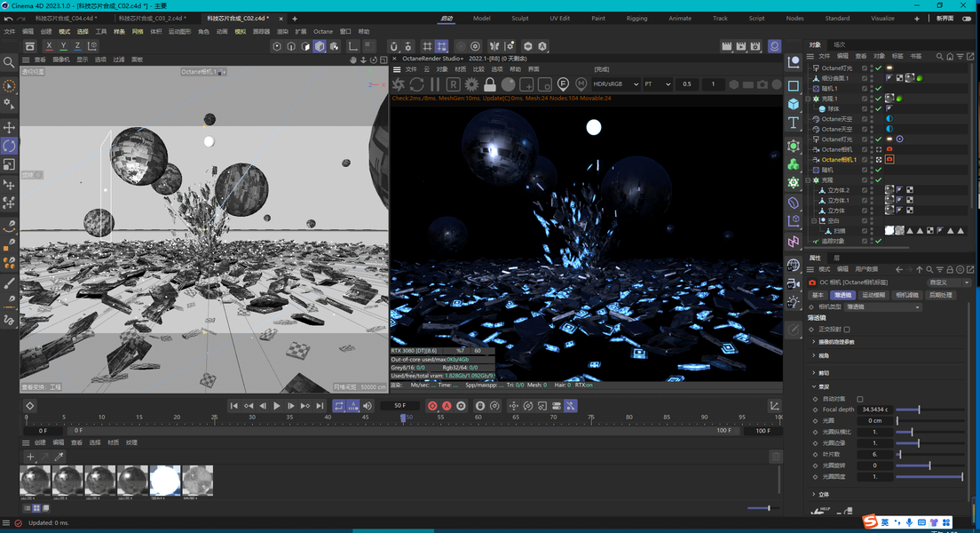Toggle timeline sound speaker icon

[x=367, y=406]
